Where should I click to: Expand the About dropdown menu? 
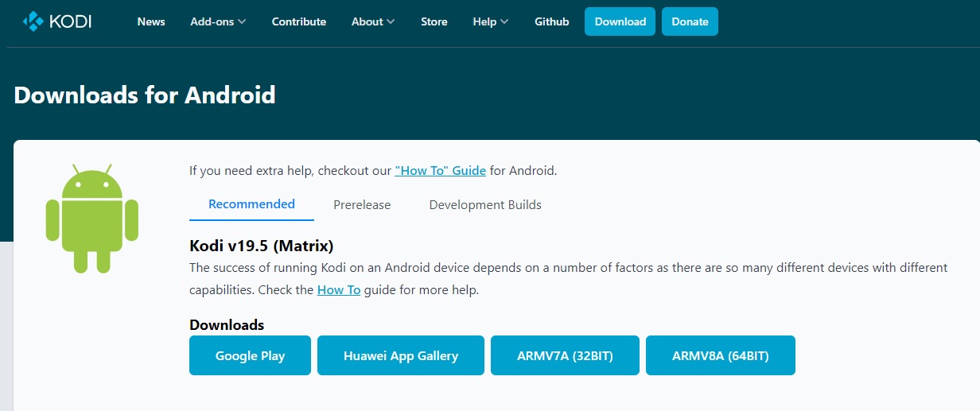click(373, 21)
